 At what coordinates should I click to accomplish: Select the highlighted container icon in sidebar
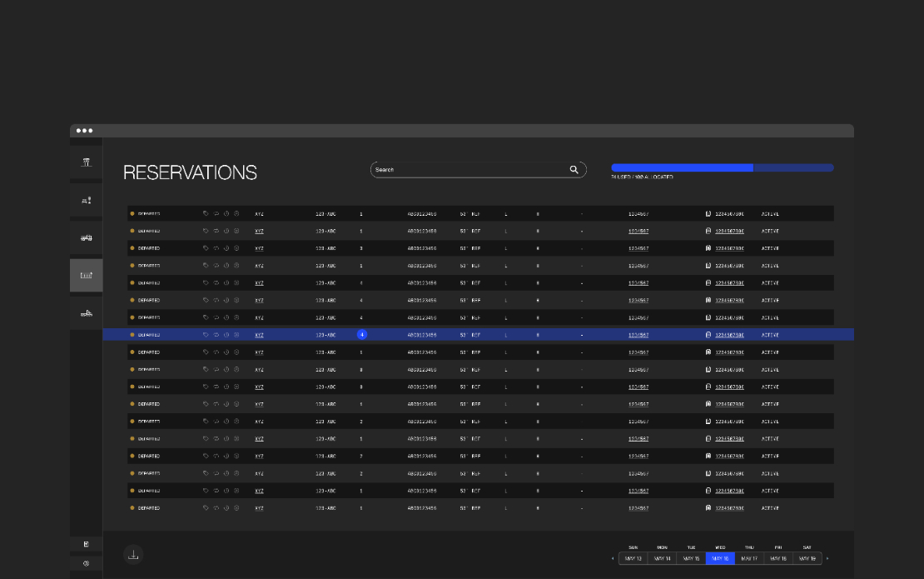click(86, 276)
